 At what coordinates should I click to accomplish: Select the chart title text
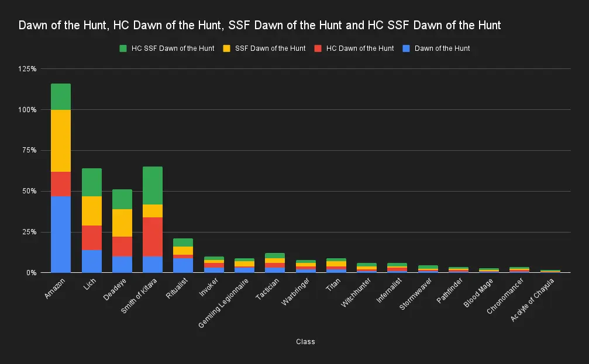[260, 26]
